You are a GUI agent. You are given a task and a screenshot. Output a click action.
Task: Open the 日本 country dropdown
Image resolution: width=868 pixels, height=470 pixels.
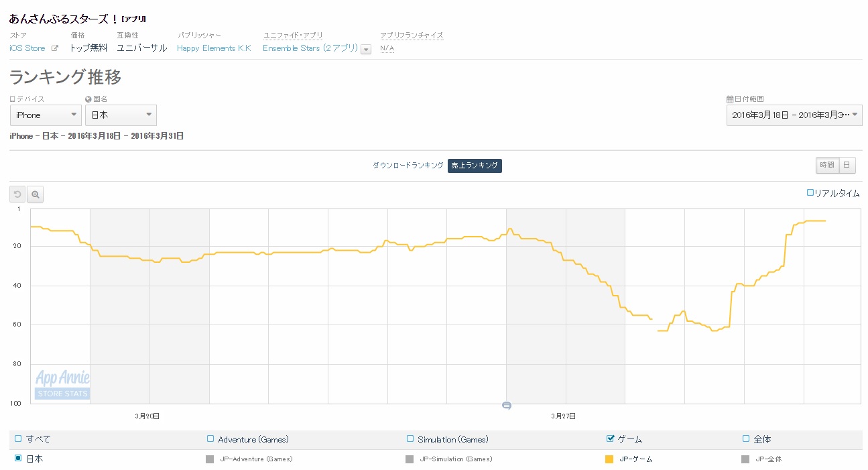point(121,115)
